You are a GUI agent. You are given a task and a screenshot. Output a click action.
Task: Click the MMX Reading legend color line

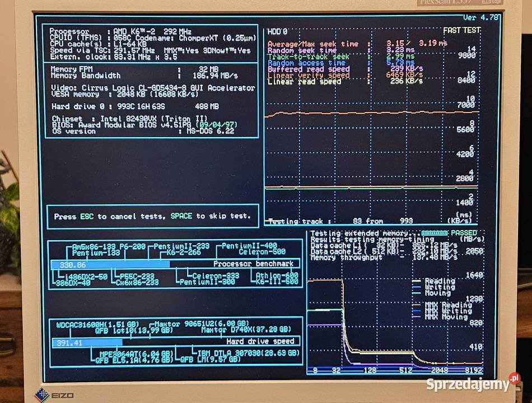click(x=416, y=304)
